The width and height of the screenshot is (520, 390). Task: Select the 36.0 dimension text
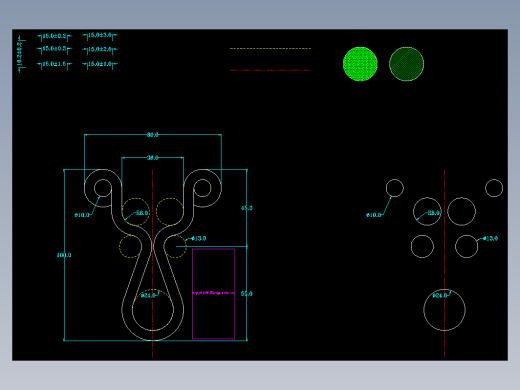(153, 158)
